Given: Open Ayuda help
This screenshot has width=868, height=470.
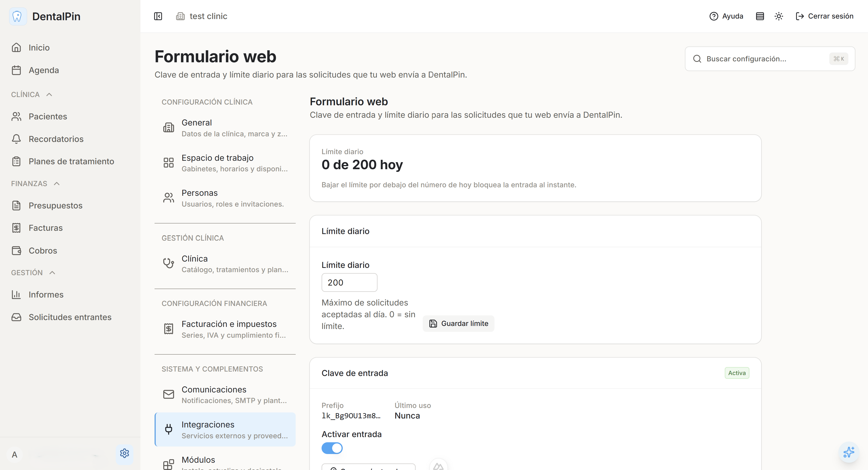Looking at the screenshot, I should click(726, 16).
